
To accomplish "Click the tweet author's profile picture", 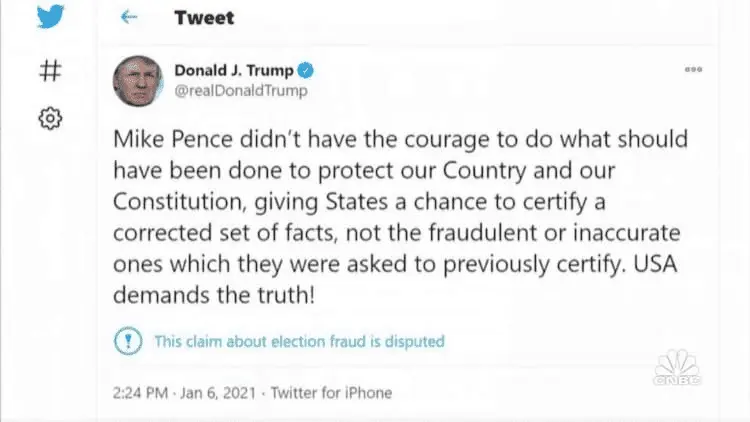I will pyautogui.click(x=139, y=81).
